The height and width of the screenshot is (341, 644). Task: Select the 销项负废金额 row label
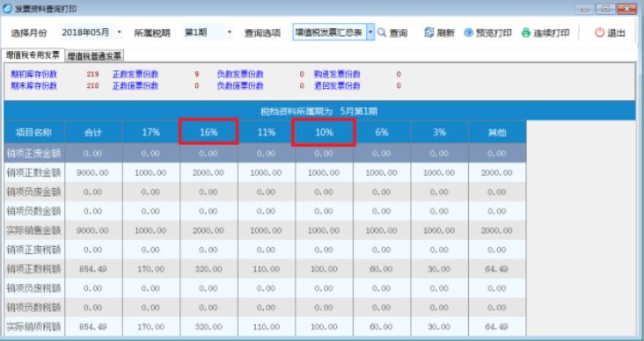pos(34,192)
